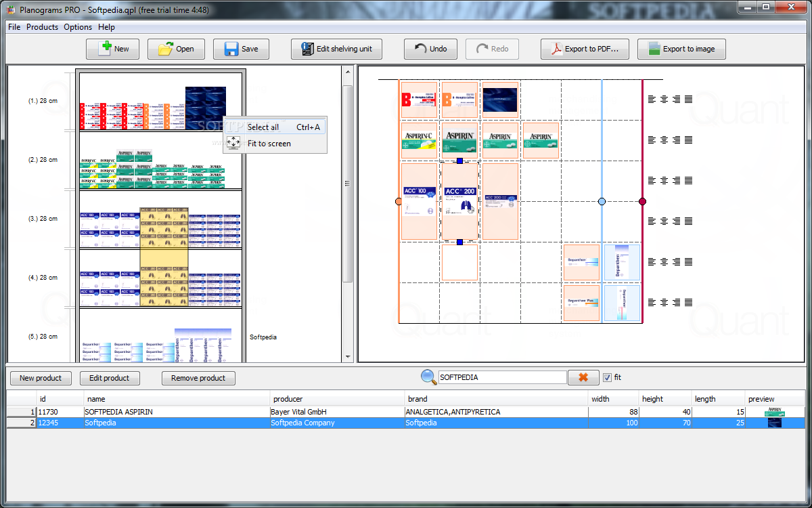Click the bottom blue square handle of ACC 200
Screen dimensions: 812x508
tap(459, 242)
